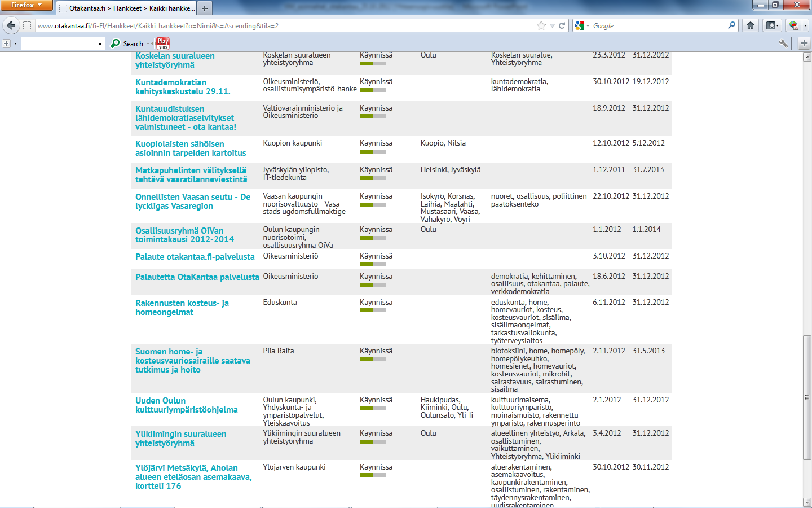Screen dimensions: 812x508
Task: Click the toolbar search text field
Action: 58,43
